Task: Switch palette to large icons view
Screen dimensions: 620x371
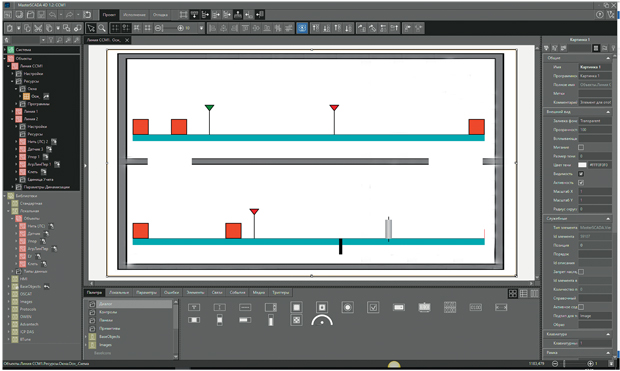Action: point(512,293)
